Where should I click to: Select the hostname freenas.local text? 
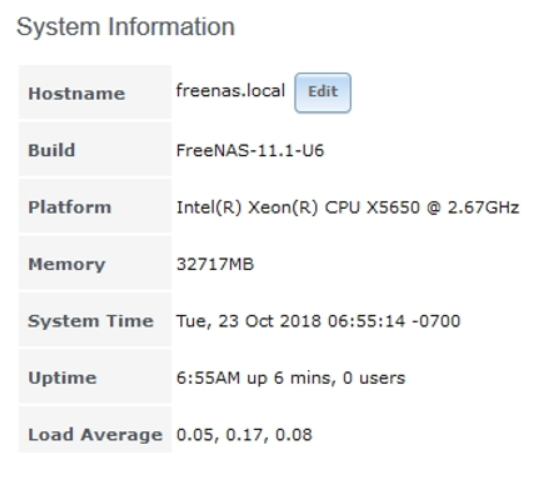pyautogui.click(x=230, y=91)
